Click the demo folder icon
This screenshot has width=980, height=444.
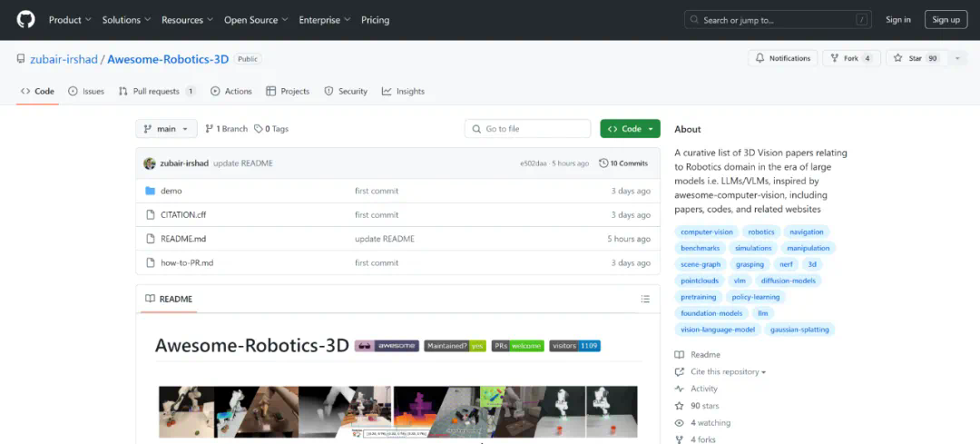152,191
